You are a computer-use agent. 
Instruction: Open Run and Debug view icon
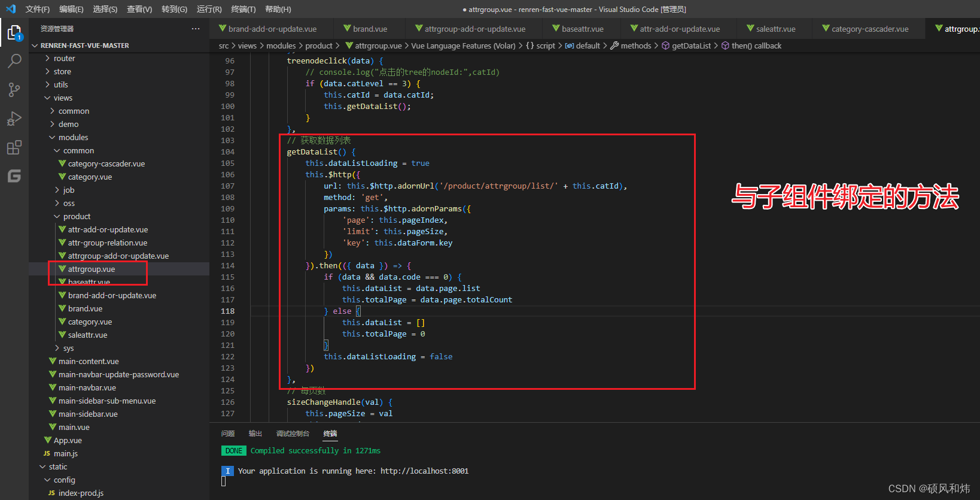[x=14, y=119]
